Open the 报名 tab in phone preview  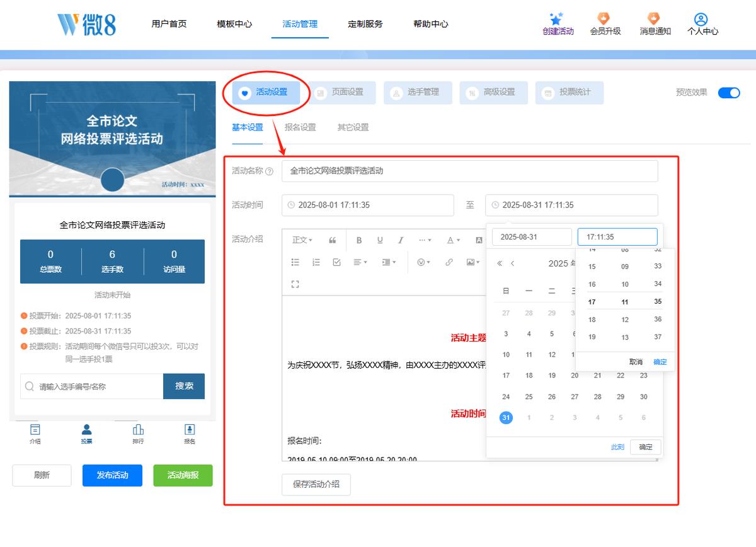tap(190, 434)
